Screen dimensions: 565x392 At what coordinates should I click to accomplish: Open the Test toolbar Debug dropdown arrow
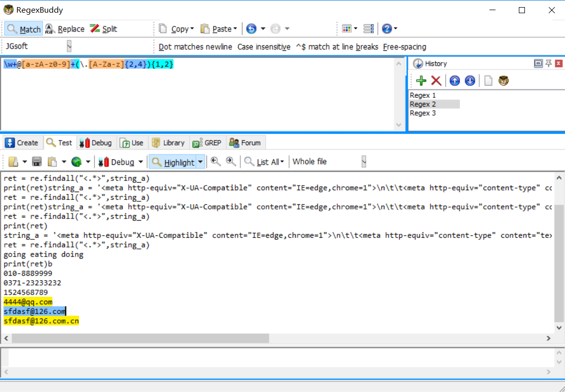(141, 162)
